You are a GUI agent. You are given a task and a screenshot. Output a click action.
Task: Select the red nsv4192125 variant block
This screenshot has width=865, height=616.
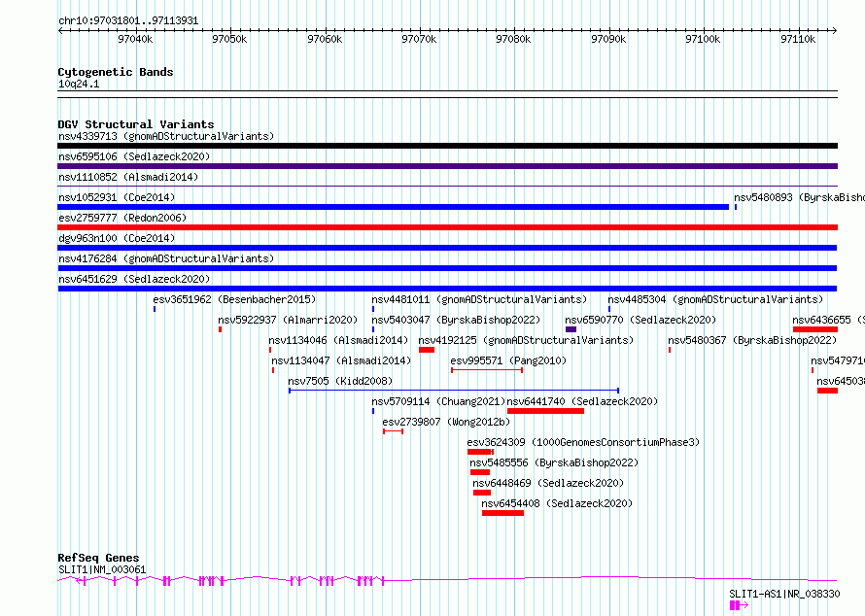427,350
